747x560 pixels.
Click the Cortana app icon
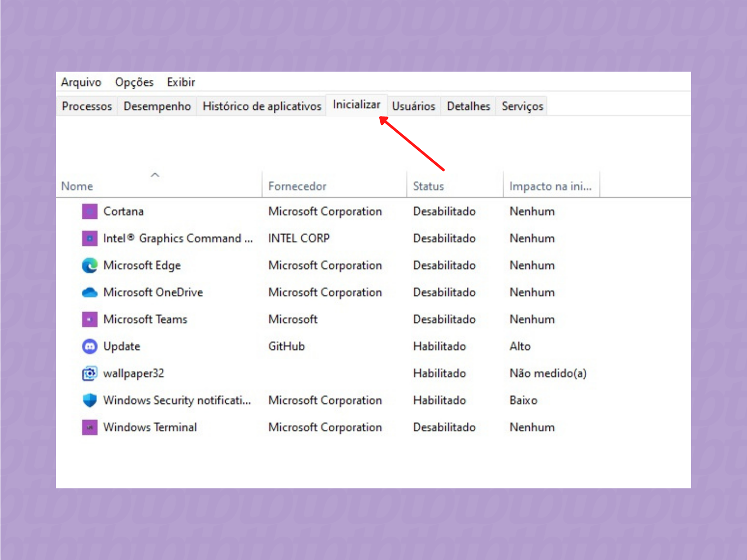pyautogui.click(x=89, y=212)
